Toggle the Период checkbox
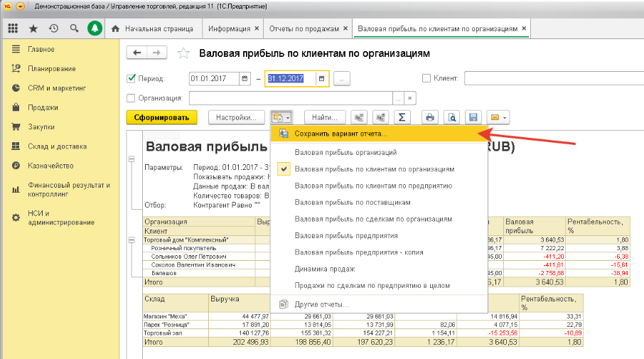The height and width of the screenshot is (359, 644). coord(131,79)
